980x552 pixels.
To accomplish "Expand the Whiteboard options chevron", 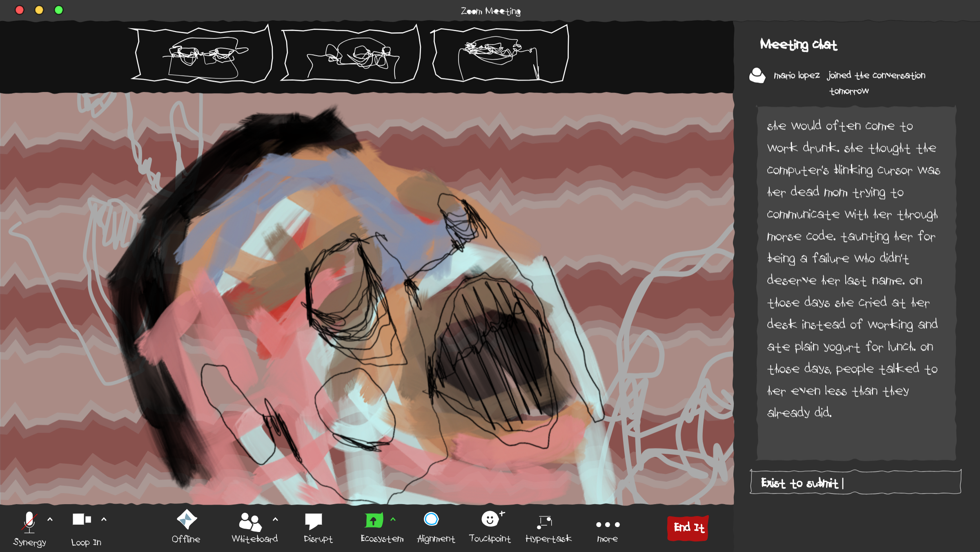I will click(x=275, y=519).
